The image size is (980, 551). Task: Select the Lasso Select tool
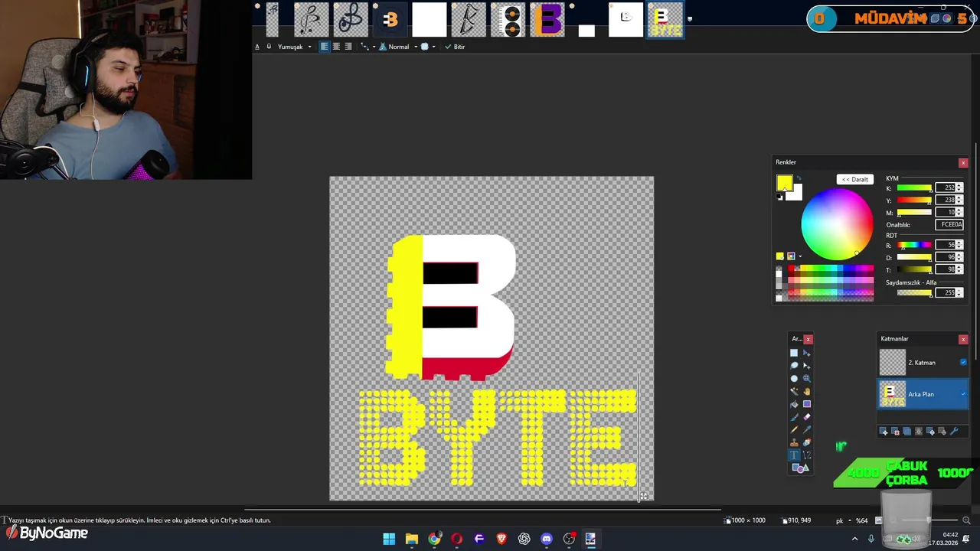(794, 365)
